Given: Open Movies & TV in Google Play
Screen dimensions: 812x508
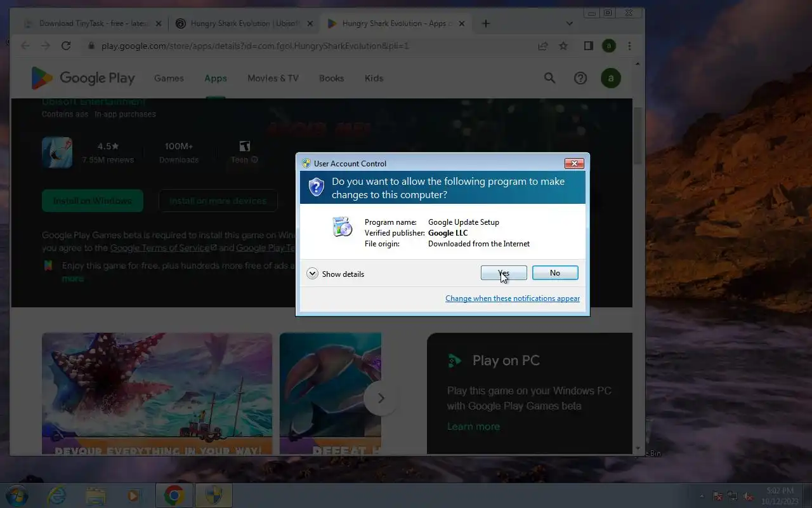Looking at the screenshot, I should pos(273,78).
